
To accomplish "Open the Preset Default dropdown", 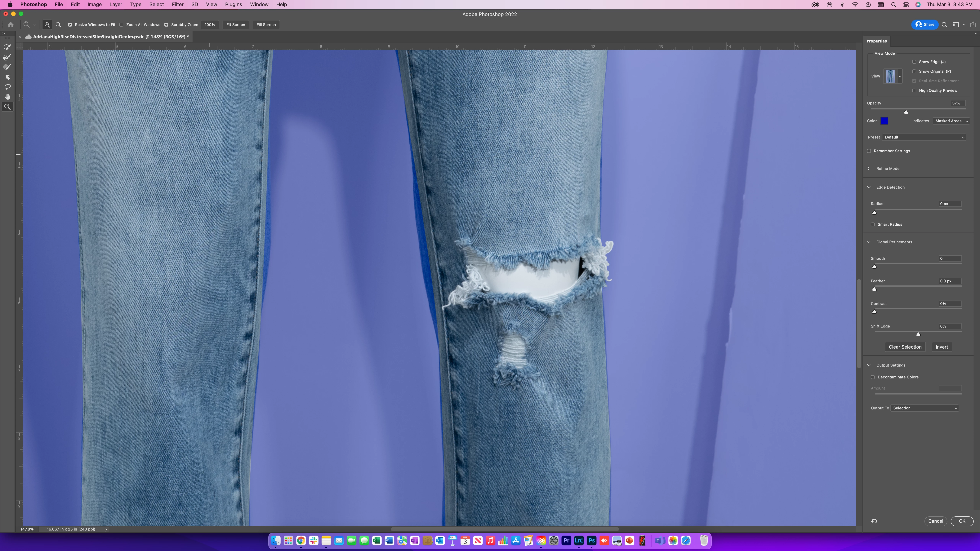I will 924,137.
